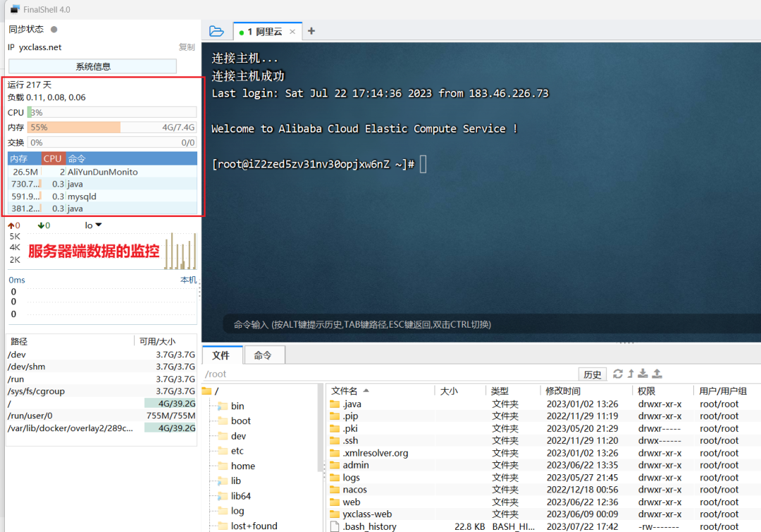Click the go-to-parent-directory arrow icon
Image resolution: width=761 pixels, height=532 pixels.
click(x=631, y=373)
